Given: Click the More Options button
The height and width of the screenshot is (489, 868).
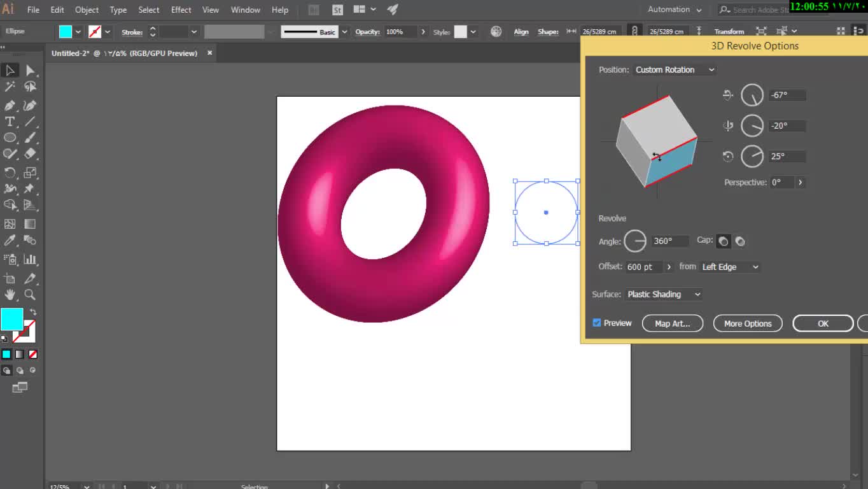Looking at the screenshot, I should point(747,323).
